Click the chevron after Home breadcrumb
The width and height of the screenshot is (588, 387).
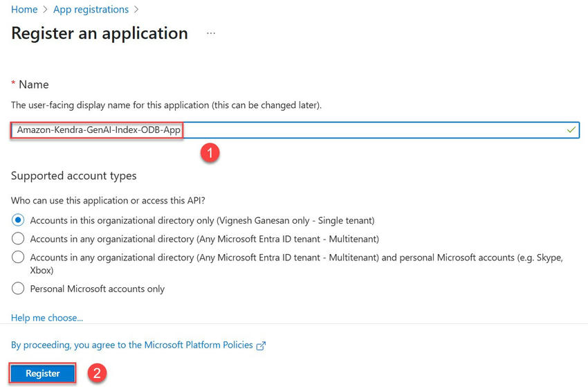point(45,10)
